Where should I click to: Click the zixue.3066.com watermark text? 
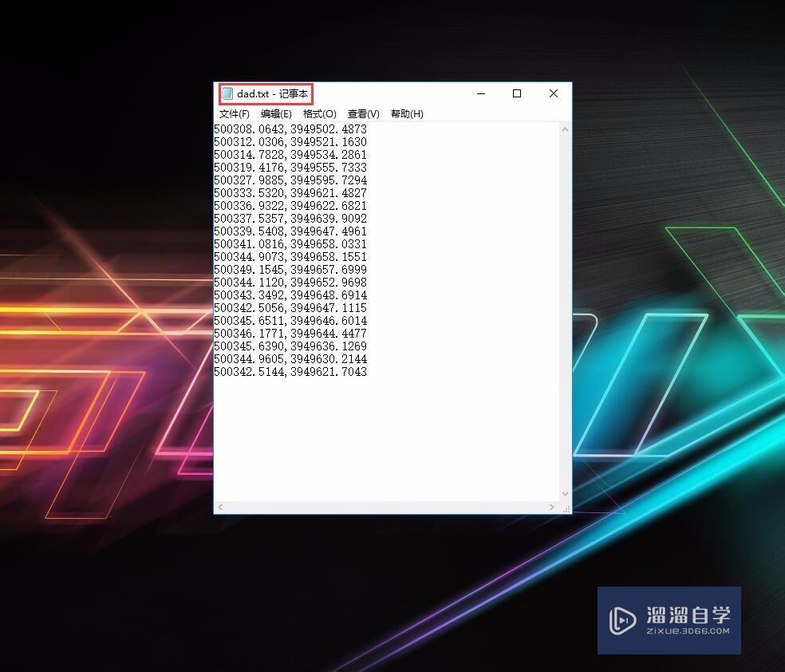tap(688, 630)
